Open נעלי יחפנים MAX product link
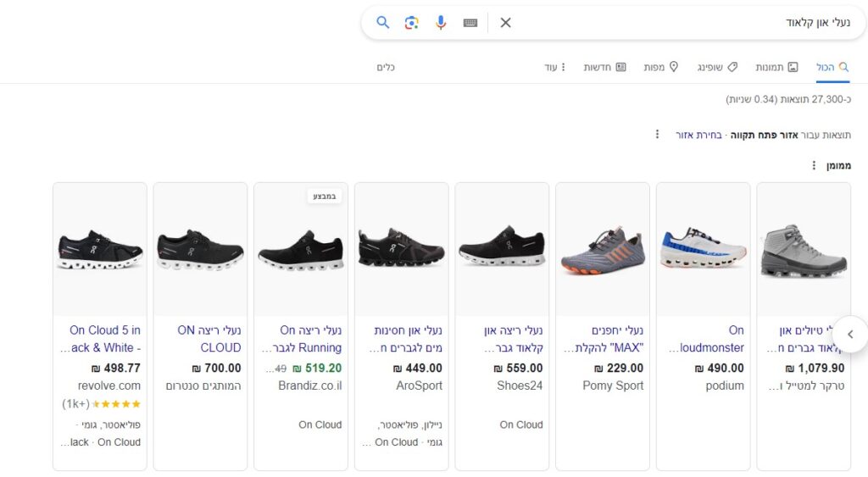Viewport: 868px width, 477px height. (x=604, y=339)
